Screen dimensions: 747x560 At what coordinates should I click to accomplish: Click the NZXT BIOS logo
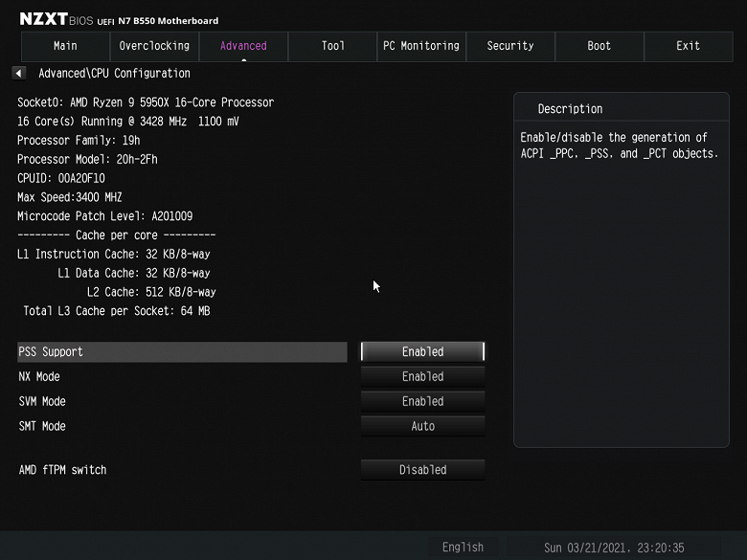click(x=57, y=19)
